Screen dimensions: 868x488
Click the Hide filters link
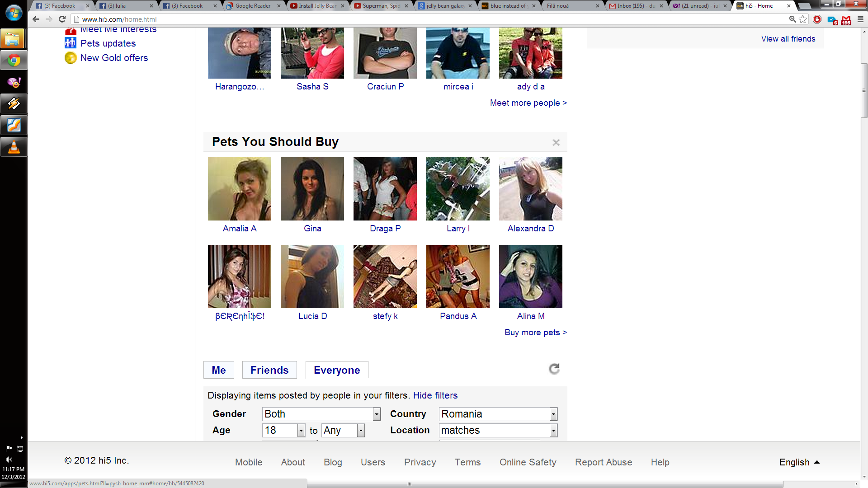[435, 395]
